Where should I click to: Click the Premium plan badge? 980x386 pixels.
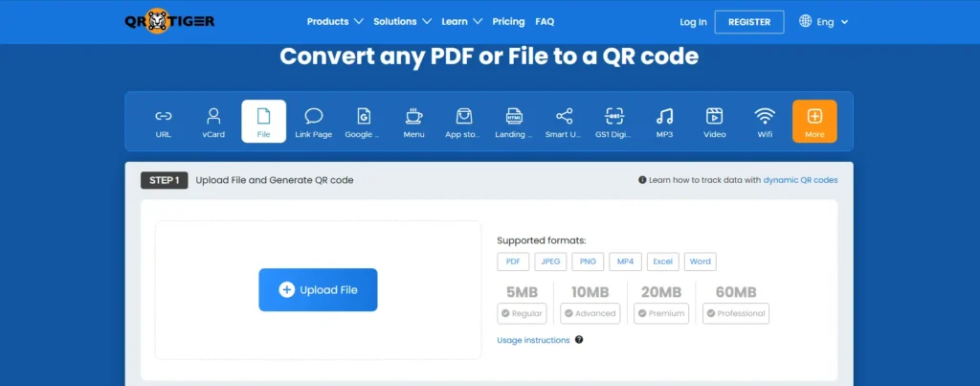661,313
